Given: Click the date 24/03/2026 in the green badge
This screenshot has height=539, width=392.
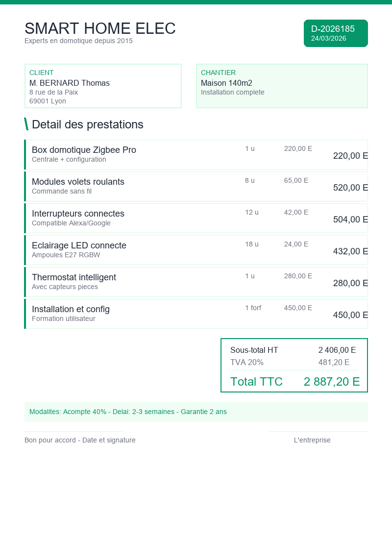Looking at the screenshot, I should pyautogui.click(x=329, y=38).
